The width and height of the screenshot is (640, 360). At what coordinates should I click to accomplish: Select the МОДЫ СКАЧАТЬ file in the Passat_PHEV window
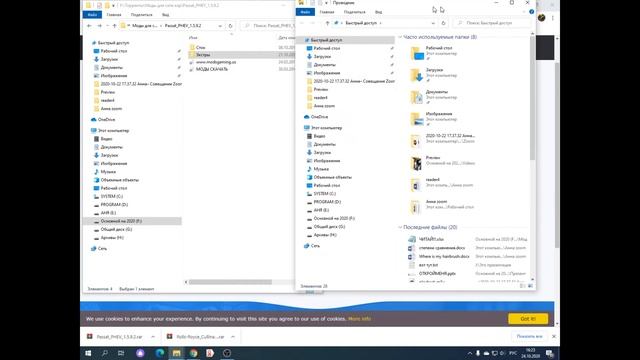212,69
